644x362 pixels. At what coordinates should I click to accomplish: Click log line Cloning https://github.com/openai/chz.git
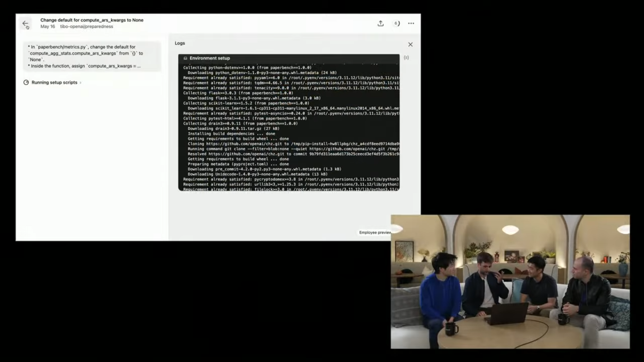pyautogui.click(x=293, y=144)
